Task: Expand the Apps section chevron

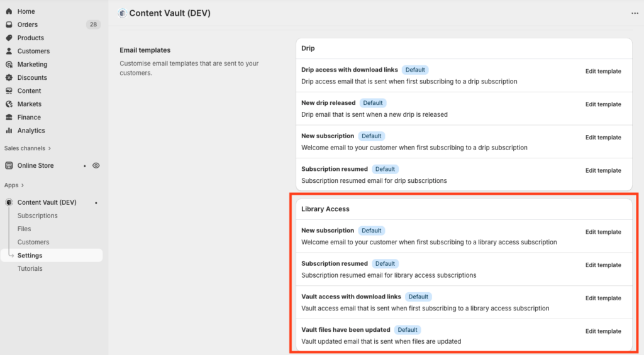Action: coord(22,185)
